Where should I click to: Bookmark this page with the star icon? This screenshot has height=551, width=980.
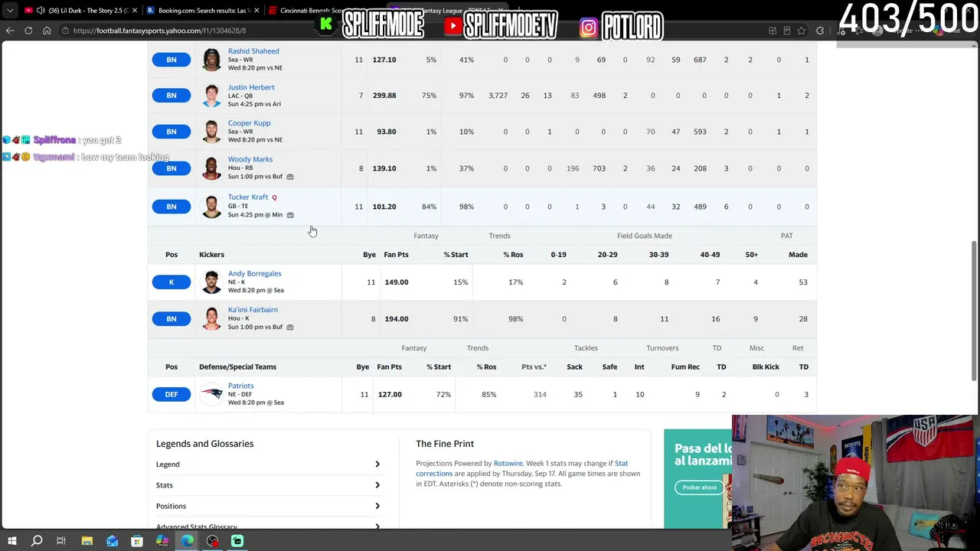801,31
